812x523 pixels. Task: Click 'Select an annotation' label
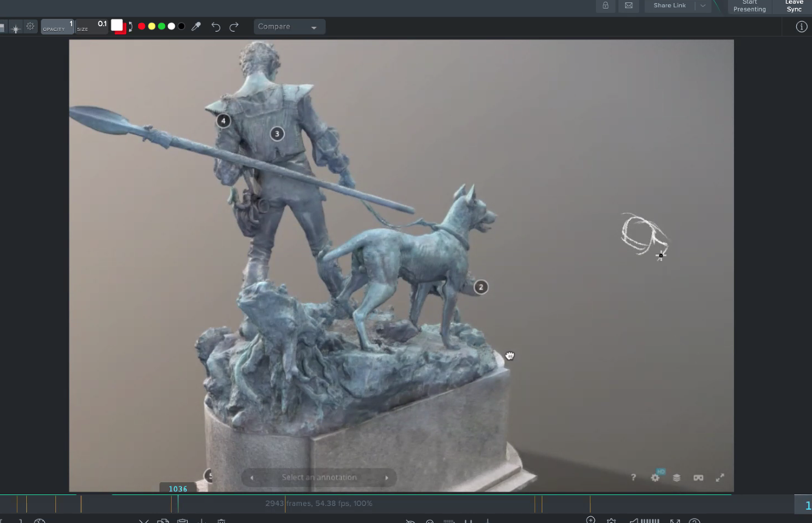[x=319, y=477]
